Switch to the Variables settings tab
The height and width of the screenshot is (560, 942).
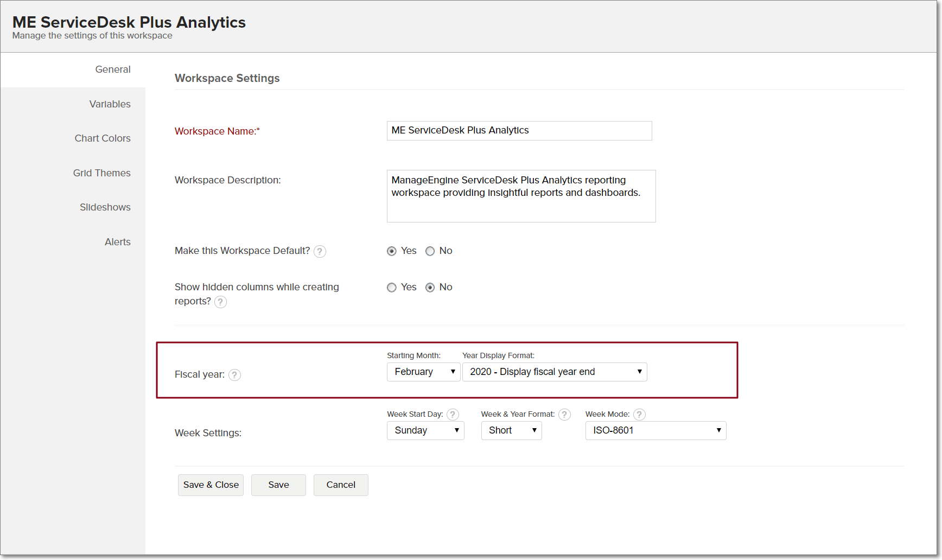coord(110,104)
